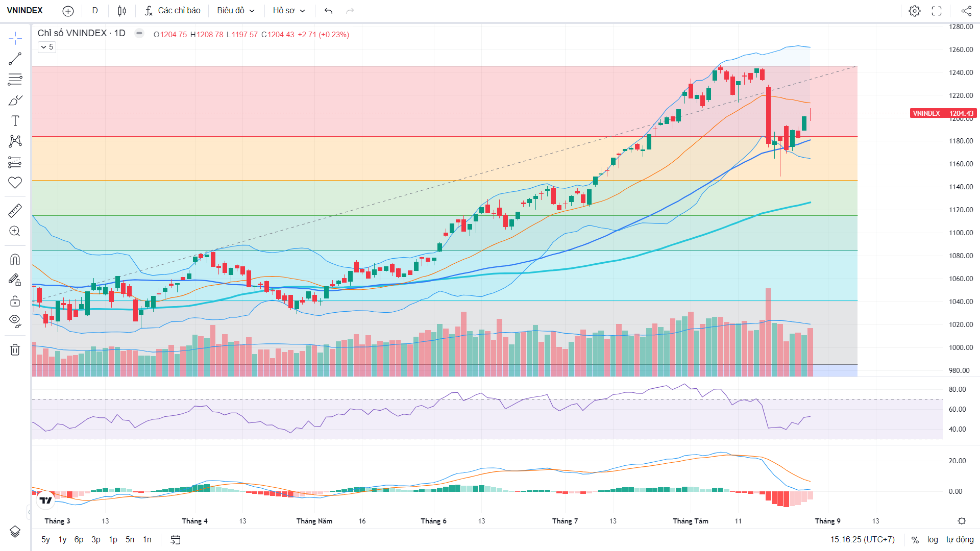Viewport: 980px width, 551px height.
Task: Set chart range to 6p
Action: (79, 540)
